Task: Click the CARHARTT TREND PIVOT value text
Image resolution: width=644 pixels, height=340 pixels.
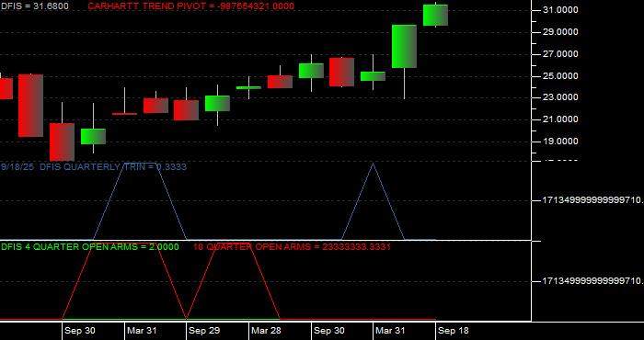Action: click(191, 6)
